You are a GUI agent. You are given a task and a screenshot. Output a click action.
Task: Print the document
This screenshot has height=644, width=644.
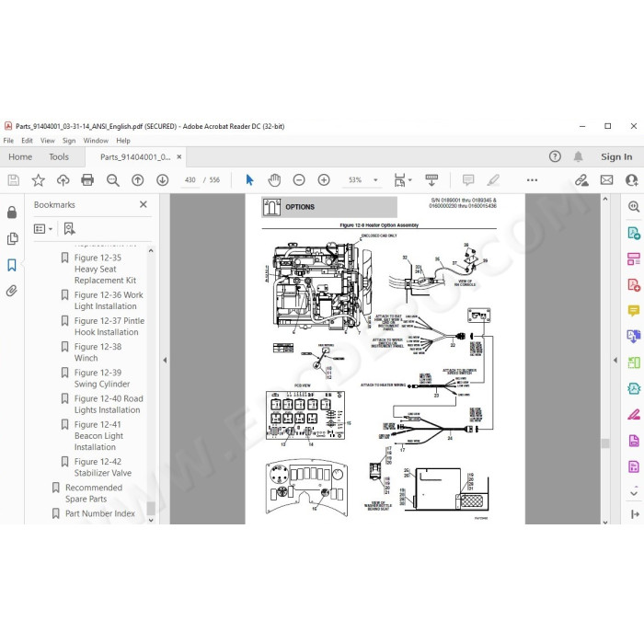(87, 180)
